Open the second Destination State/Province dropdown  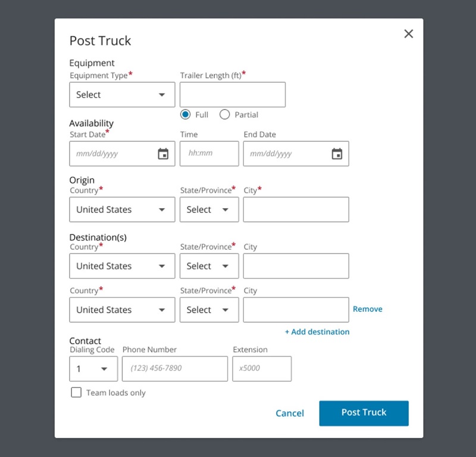209,309
